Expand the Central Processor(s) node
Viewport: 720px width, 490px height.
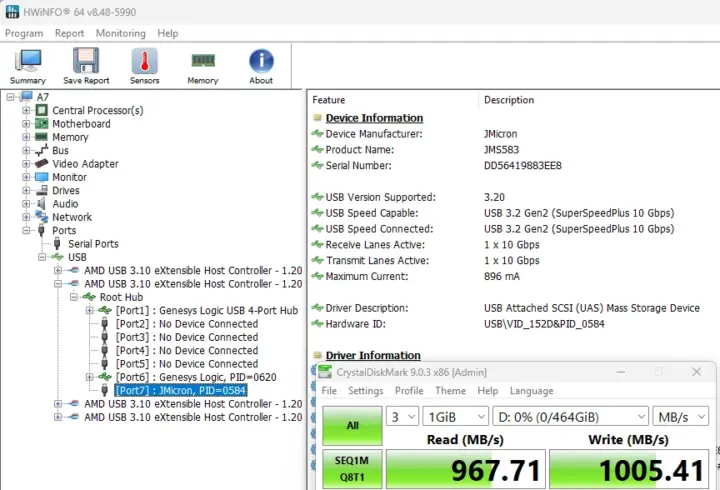26,110
